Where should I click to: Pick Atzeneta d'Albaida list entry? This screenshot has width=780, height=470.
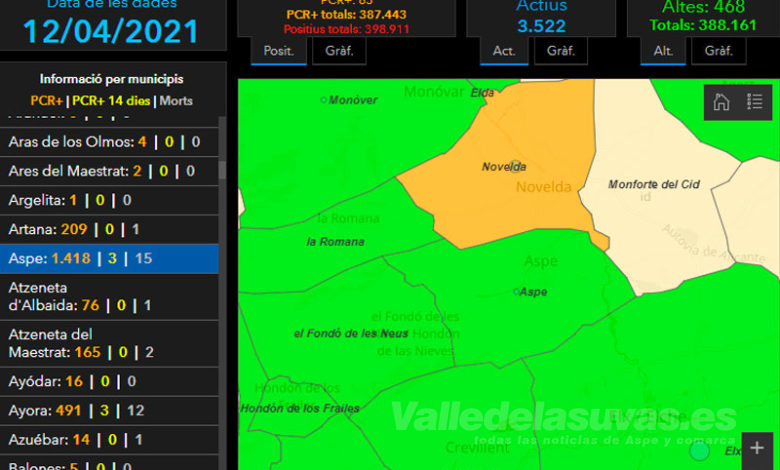(108, 296)
